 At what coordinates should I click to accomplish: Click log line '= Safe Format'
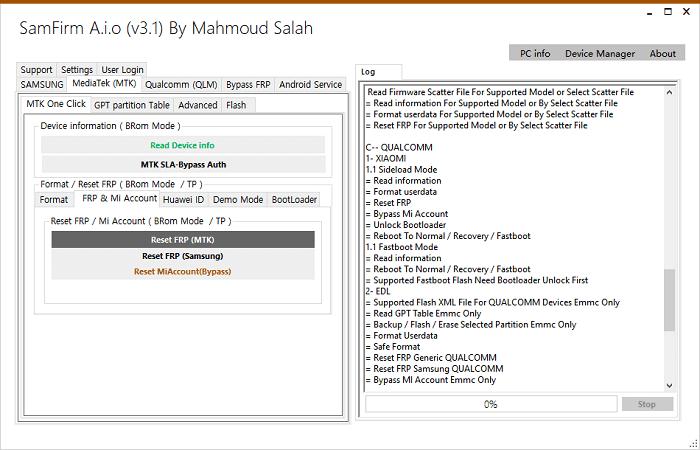coord(393,347)
